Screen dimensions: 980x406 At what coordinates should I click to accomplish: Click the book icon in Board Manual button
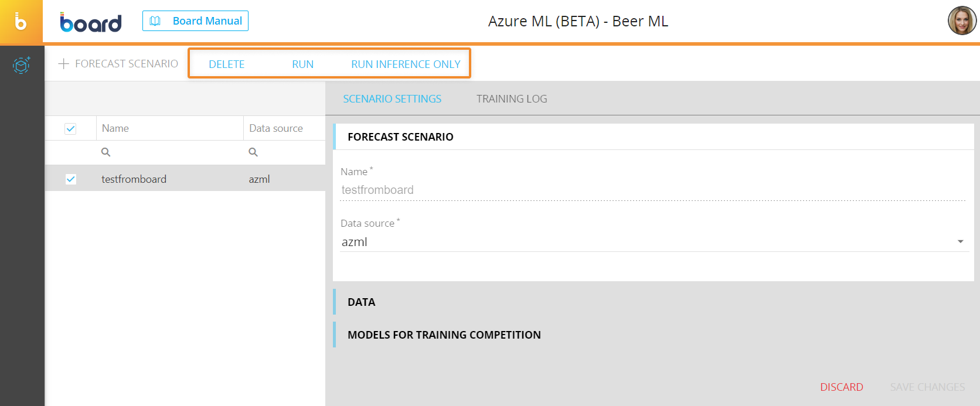(x=155, y=21)
